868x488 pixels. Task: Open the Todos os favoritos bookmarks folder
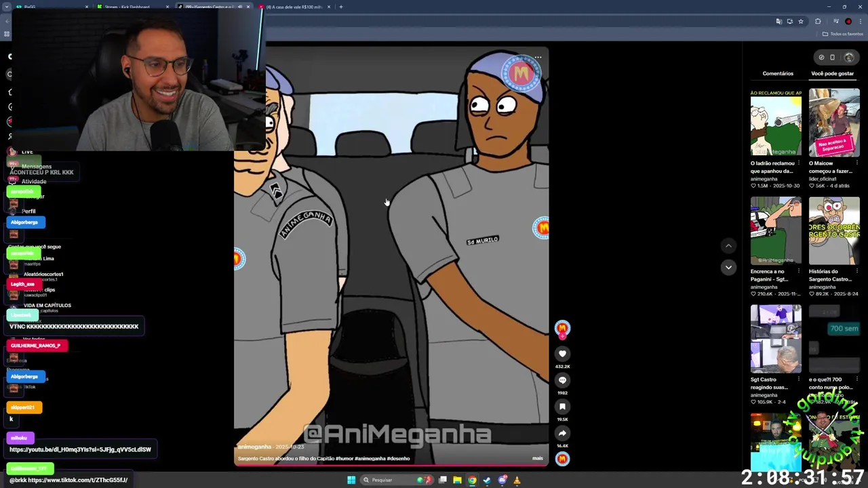point(843,34)
